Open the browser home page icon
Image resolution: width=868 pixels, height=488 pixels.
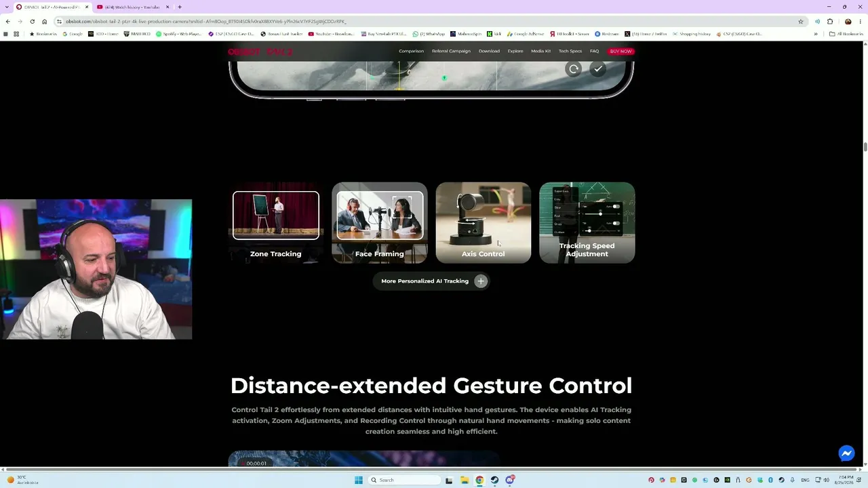point(45,22)
